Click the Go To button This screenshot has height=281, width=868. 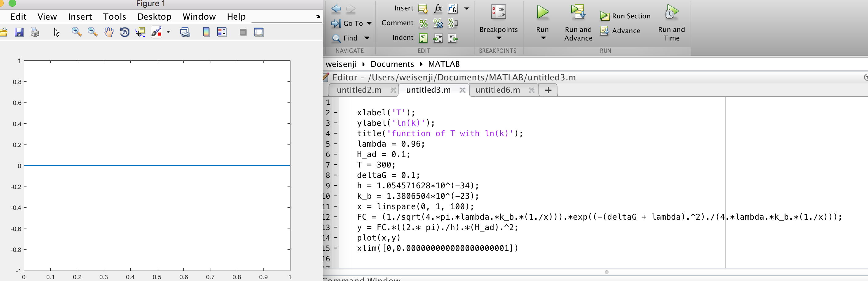347,23
